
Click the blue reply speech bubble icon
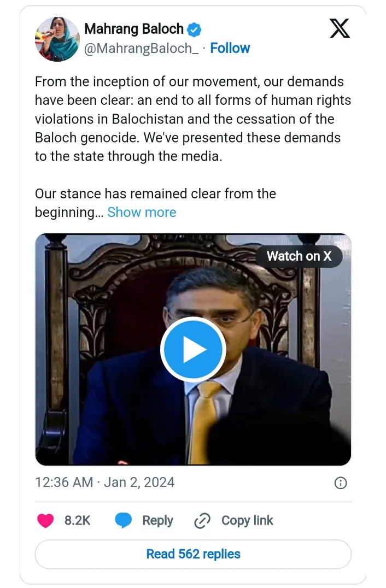click(124, 521)
